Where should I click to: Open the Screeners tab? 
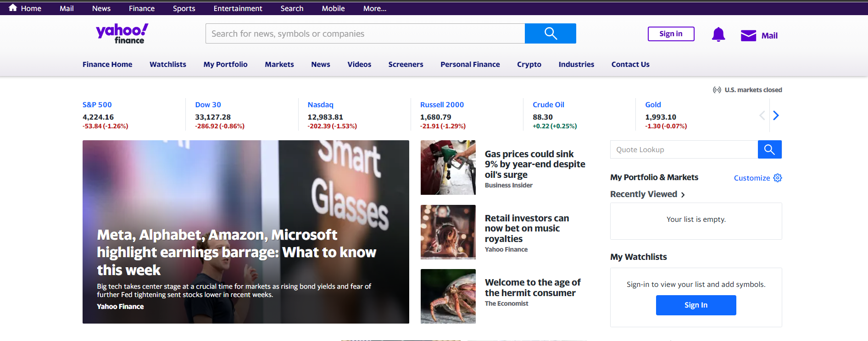point(406,64)
